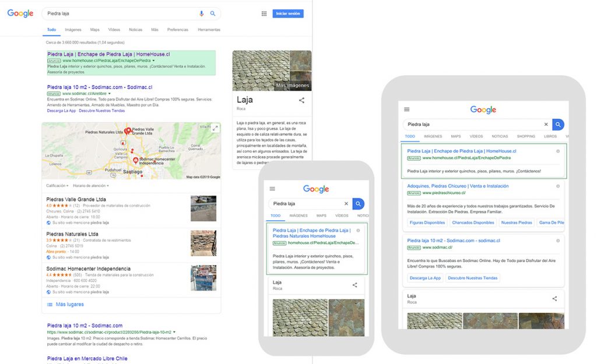Open hamburger menu on the tablet mockup
The image size is (597, 364).
click(x=406, y=109)
